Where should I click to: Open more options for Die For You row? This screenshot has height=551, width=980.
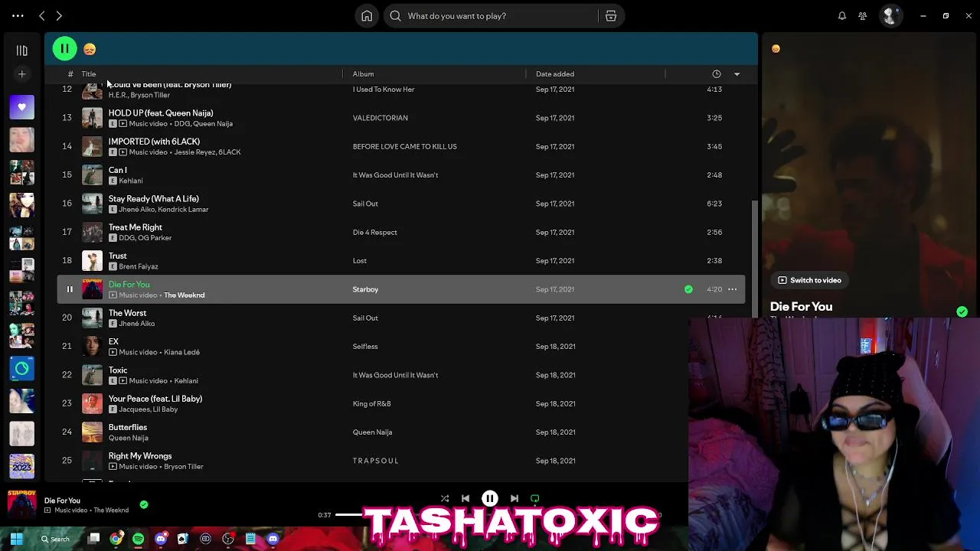732,289
